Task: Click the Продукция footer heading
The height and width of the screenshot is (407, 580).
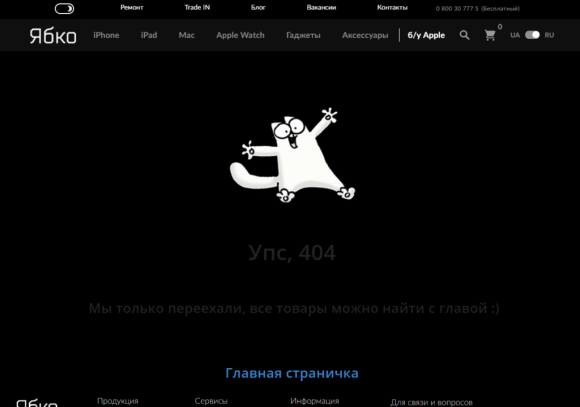Action: click(118, 401)
